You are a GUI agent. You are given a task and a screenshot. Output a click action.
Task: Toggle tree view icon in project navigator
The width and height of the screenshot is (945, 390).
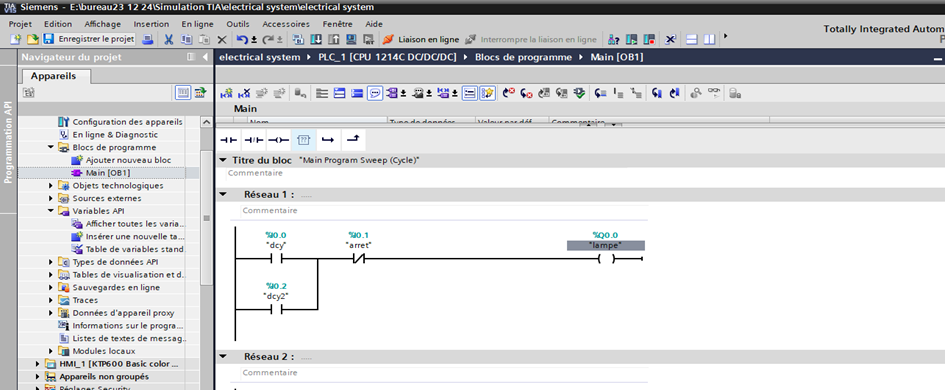tap(183, 93)
